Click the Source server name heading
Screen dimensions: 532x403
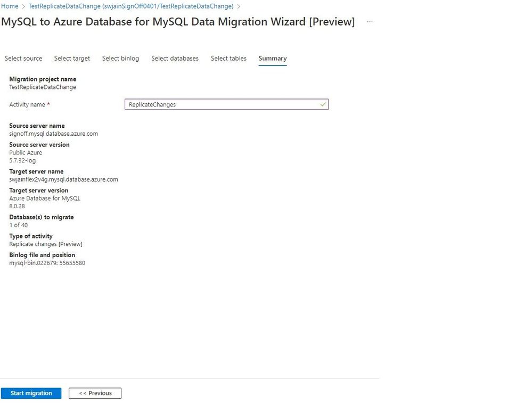click(37, 126)
